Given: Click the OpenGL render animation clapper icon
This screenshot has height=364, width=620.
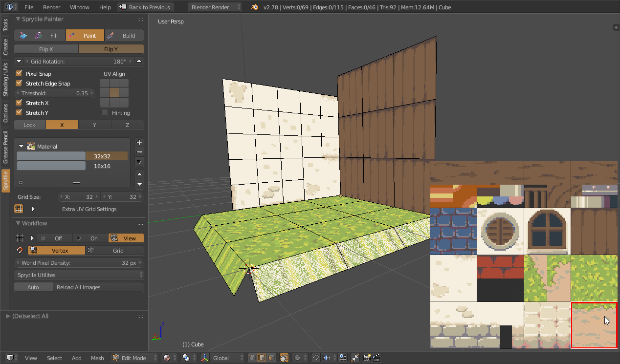Looking at the screenshot, I should 377,358.
